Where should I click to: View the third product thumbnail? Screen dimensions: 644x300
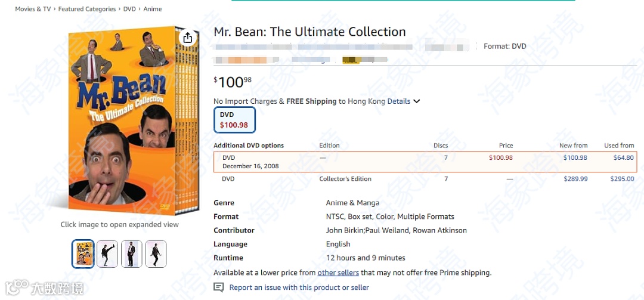click(x=132, y=254)
